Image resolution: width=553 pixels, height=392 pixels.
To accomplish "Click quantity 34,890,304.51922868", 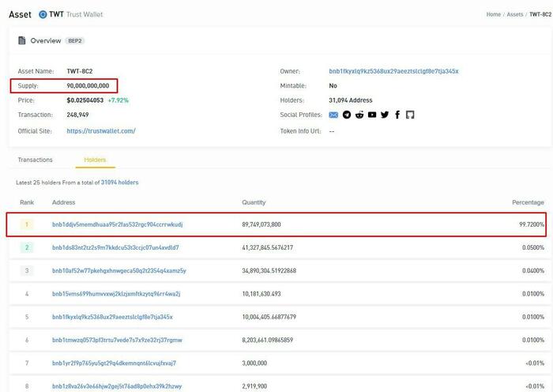I will pyautogui.click(x=269, y=271).
